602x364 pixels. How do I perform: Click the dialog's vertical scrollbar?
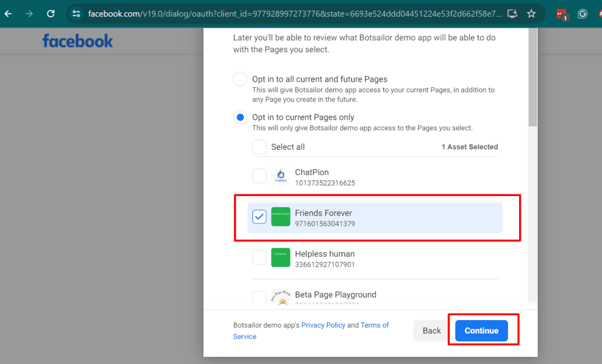(533, 76)
